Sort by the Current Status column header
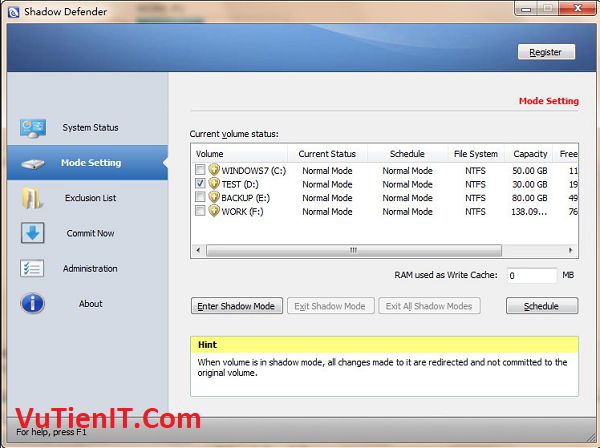 pyautogui.click(x=328, y=154)
